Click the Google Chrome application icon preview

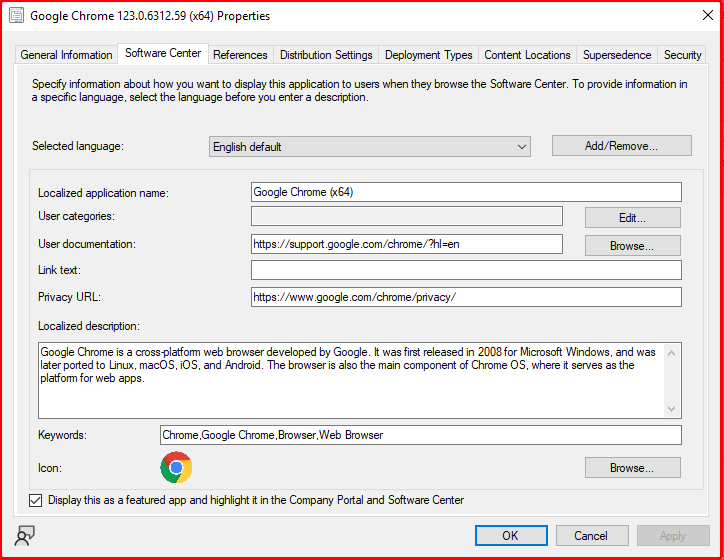[x=176, y=467]
